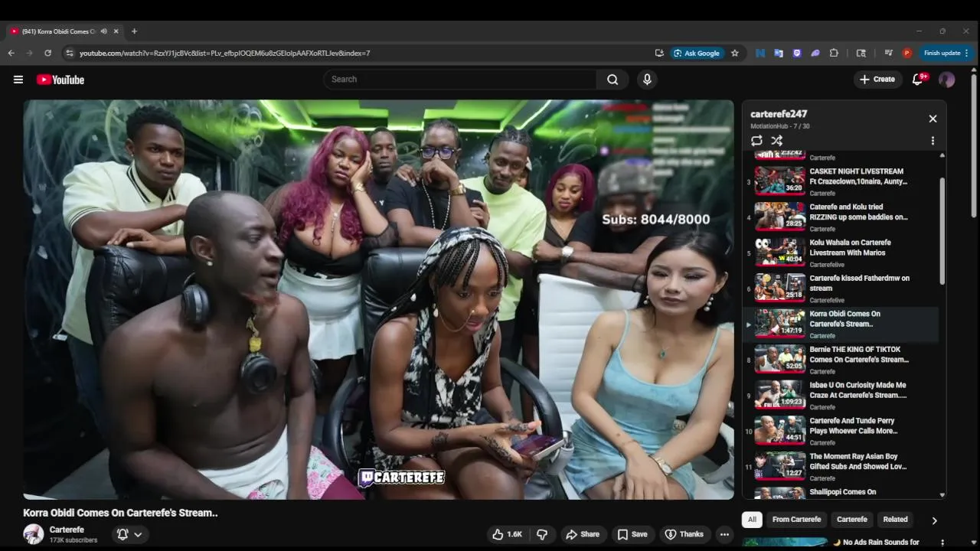The image size is (980, 551).
Task: Open the install app icon in address bar
Action: (659, 53)
